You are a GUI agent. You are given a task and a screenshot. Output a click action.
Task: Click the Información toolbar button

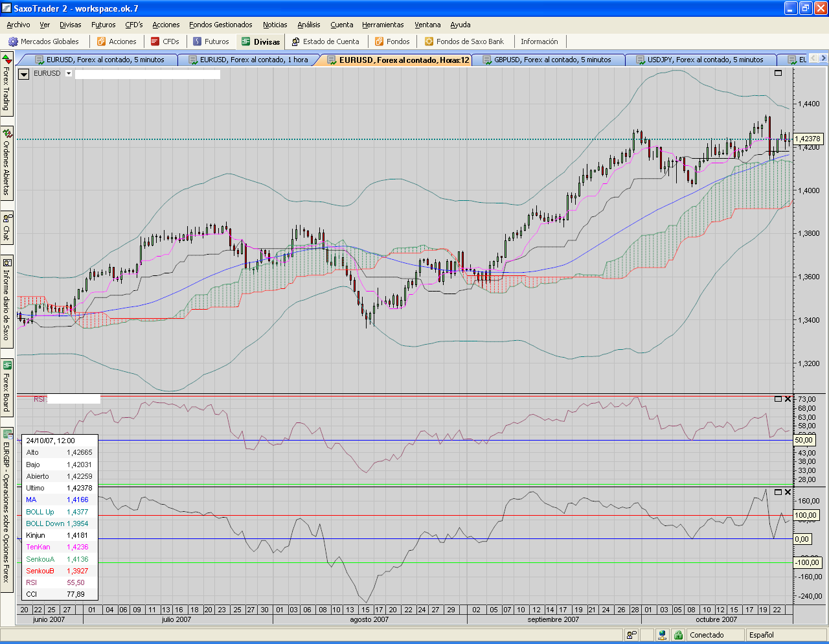coord(539,41)
